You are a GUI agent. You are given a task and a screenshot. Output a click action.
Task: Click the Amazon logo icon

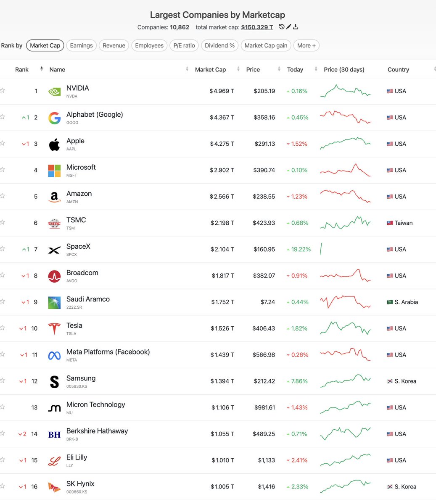[54, 197]
